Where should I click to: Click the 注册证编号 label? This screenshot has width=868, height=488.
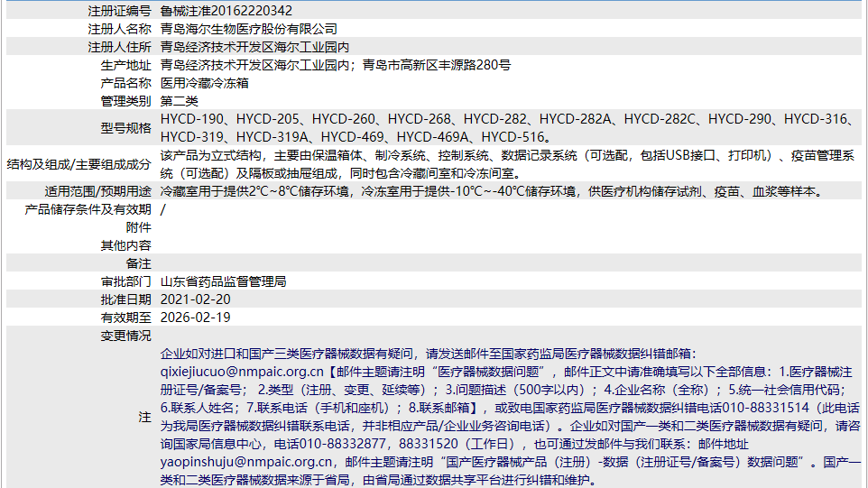click(x=119, y=11)
